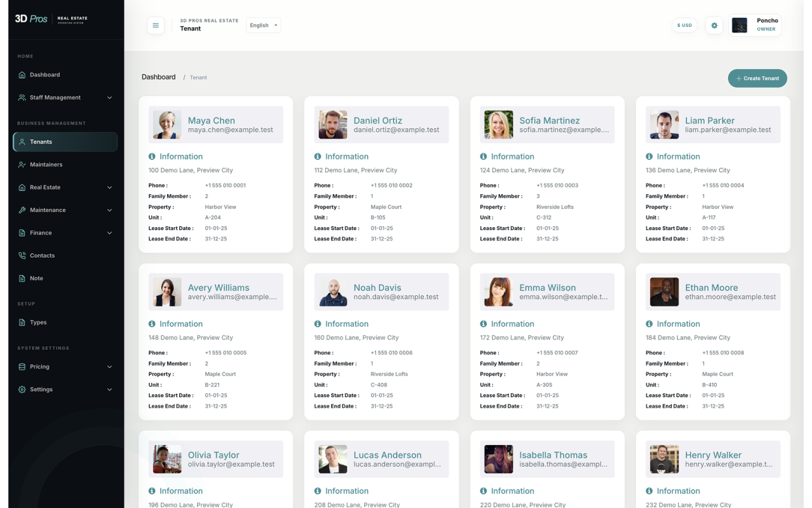Open the Poncho Owner profile button
The image size is (812, 508).
[755, 25]
